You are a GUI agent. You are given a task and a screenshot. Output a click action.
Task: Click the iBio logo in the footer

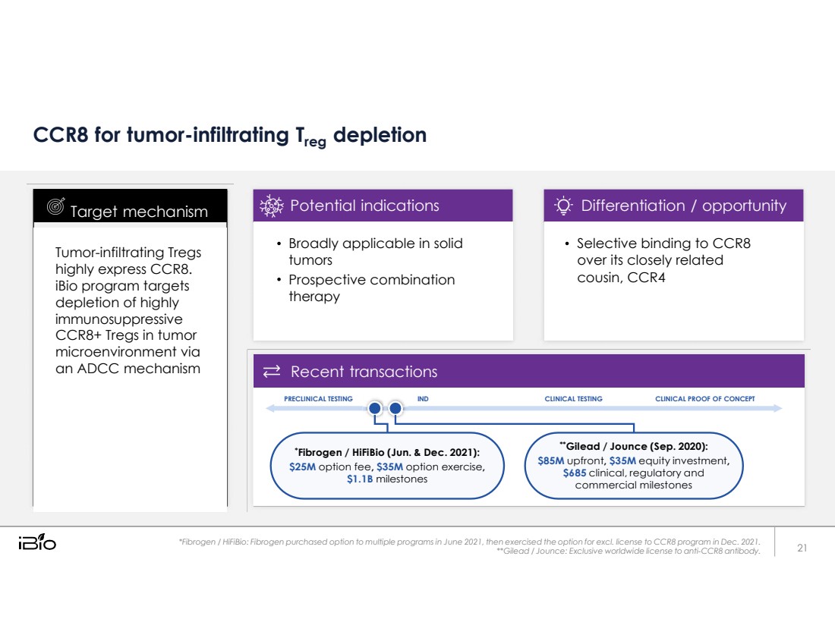[37, 543]
